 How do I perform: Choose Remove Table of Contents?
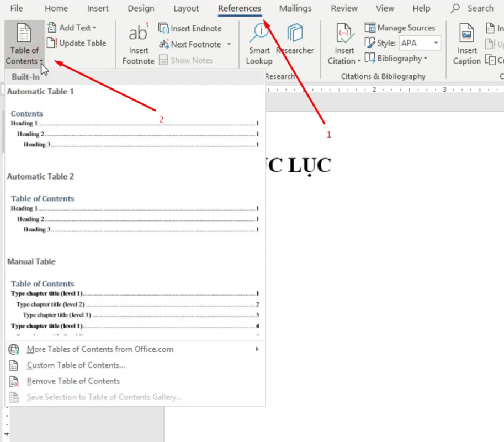tap(73, 381)
